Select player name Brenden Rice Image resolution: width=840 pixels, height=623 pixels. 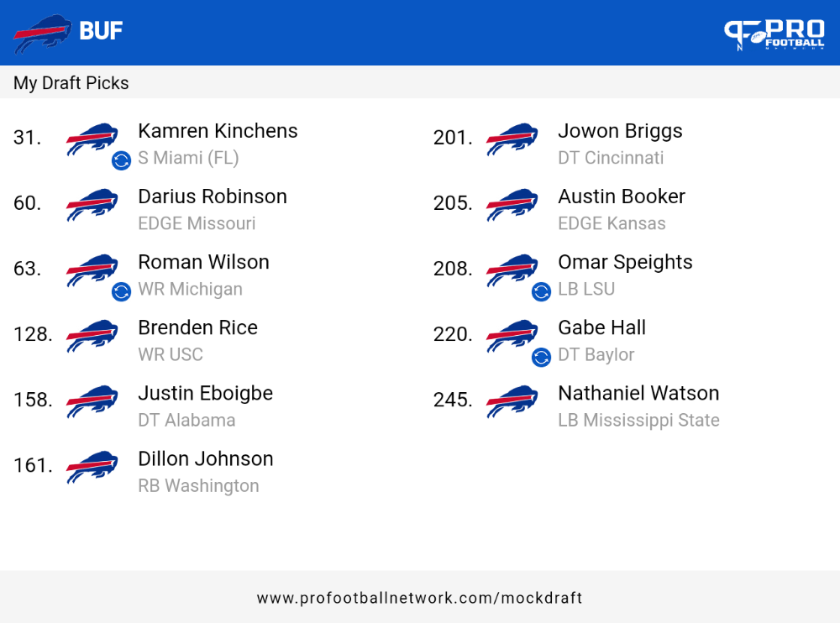(197, 327)
